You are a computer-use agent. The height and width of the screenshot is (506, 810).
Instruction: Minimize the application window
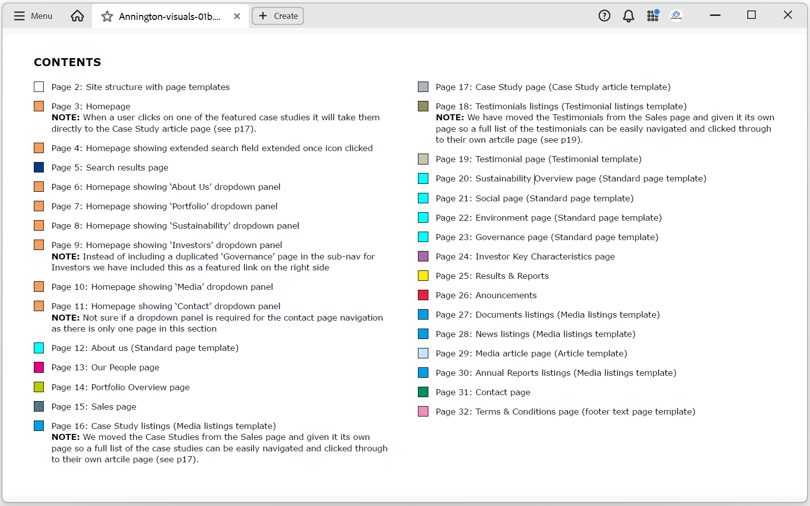pos(715,15)
